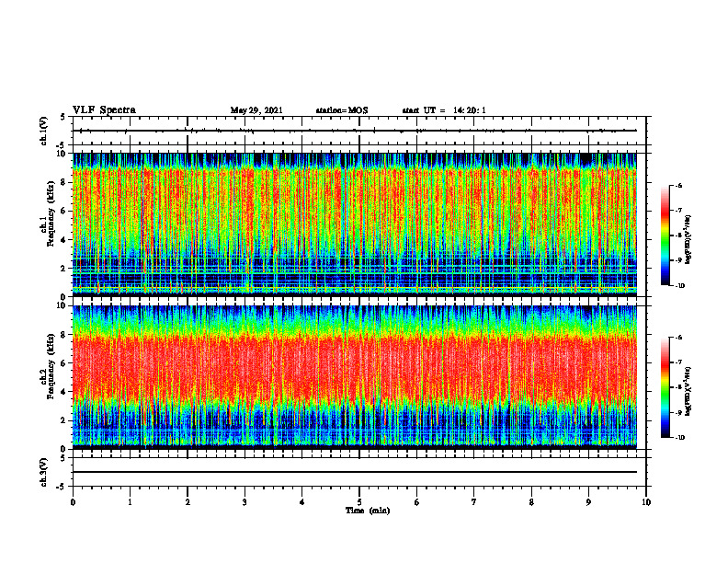
Task: Click time axis tick label "1"
Action: pos(130,502)
